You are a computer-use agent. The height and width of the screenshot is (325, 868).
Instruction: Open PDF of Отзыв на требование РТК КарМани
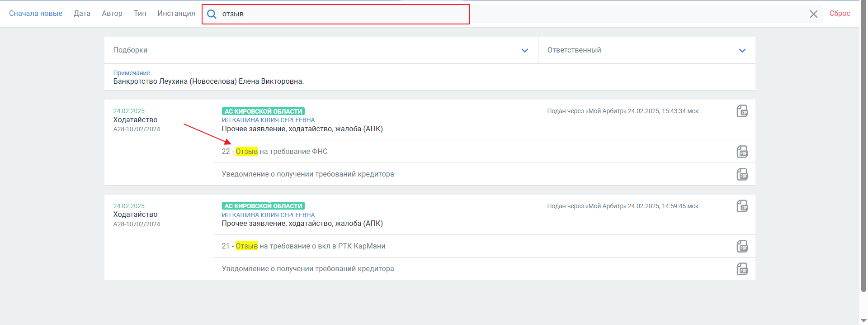click(742, 246)
